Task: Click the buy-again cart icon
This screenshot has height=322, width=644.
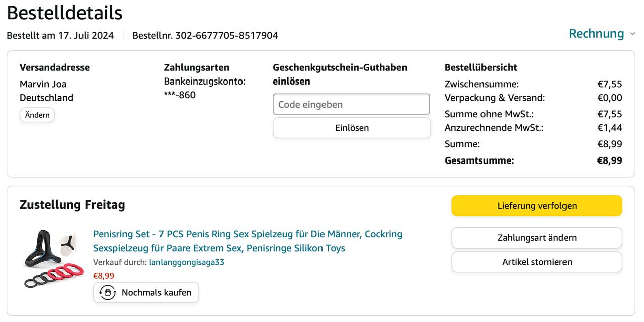Action: pyautogui.click(x=108, y=293)
